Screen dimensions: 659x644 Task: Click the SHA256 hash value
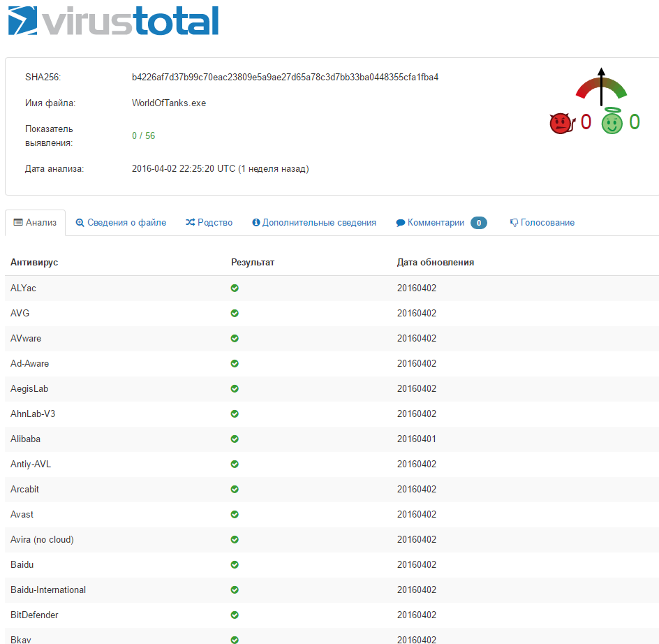285,77
